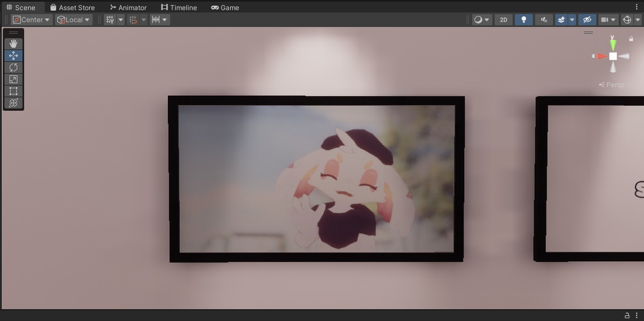Click the bottom-right panel lock icon
Screen dimensions: 644x321
(627, 315)
